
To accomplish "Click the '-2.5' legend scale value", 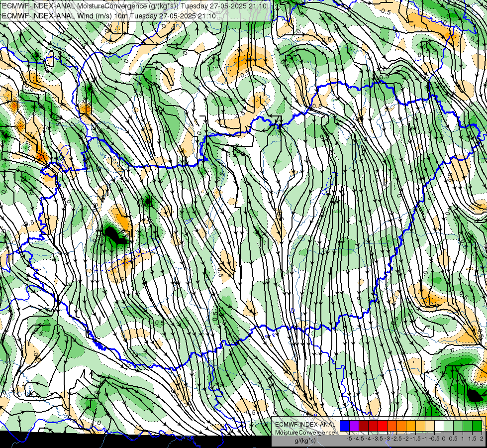I will 396,439.
